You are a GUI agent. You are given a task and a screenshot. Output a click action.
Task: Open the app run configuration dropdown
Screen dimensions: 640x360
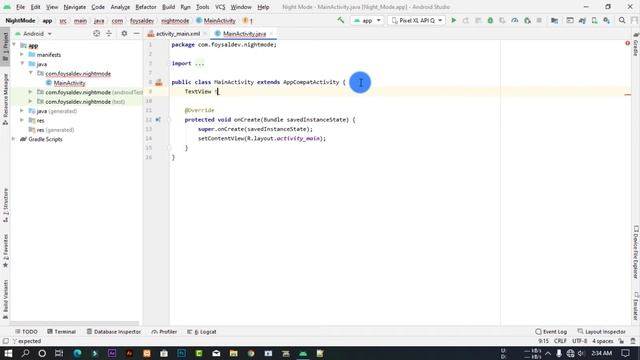click(x=367, y=20)
